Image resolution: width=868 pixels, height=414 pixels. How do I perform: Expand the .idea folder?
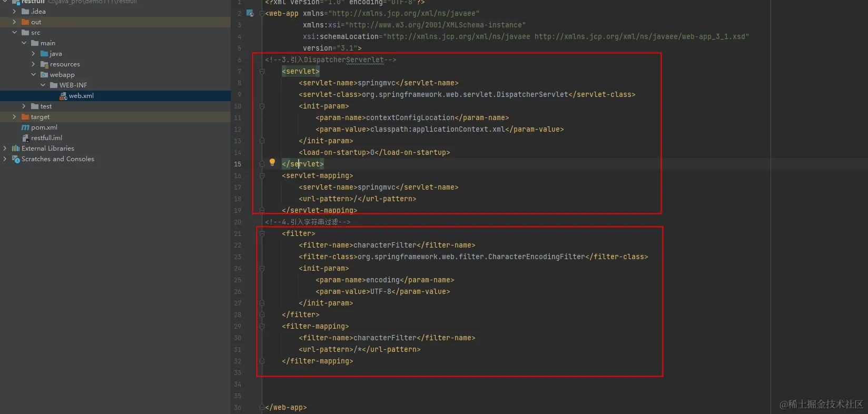pyautogui.click(x=14, y=12)
